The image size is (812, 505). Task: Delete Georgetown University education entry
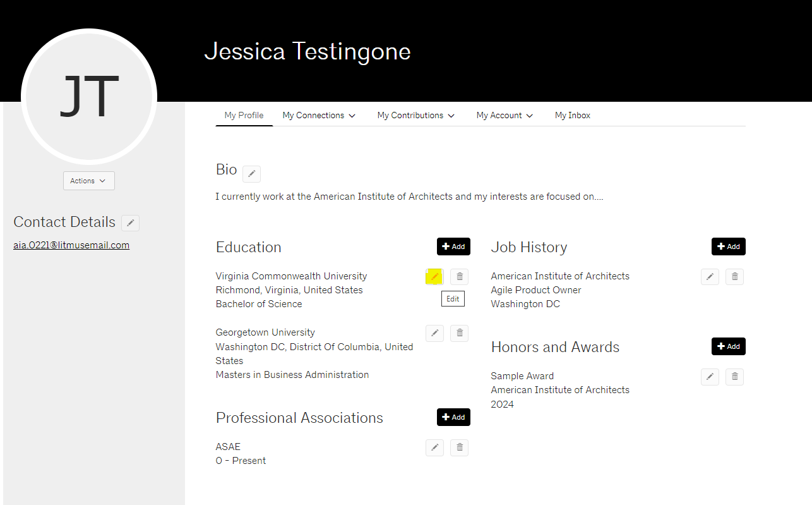click(x=460, y=333)
